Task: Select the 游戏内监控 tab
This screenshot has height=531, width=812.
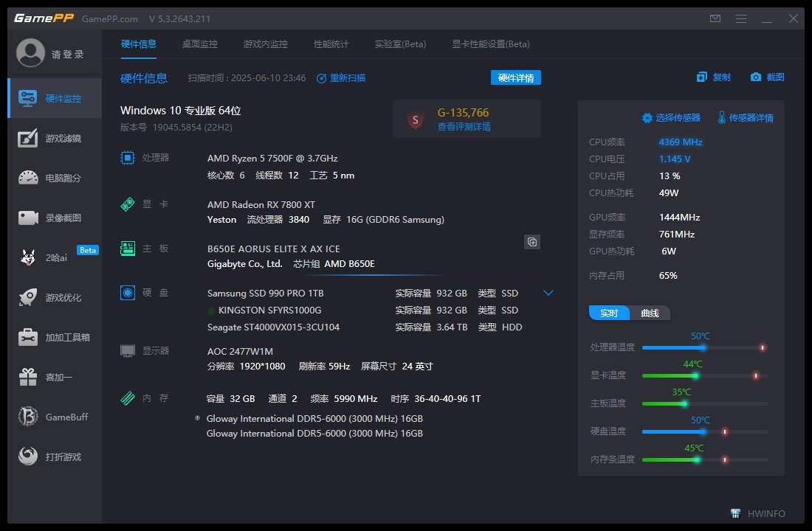Action: click(265, 44)
